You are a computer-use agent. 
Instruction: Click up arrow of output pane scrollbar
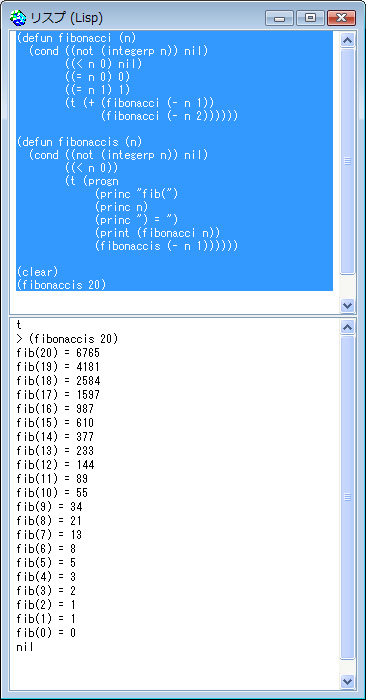click(347, 327)
